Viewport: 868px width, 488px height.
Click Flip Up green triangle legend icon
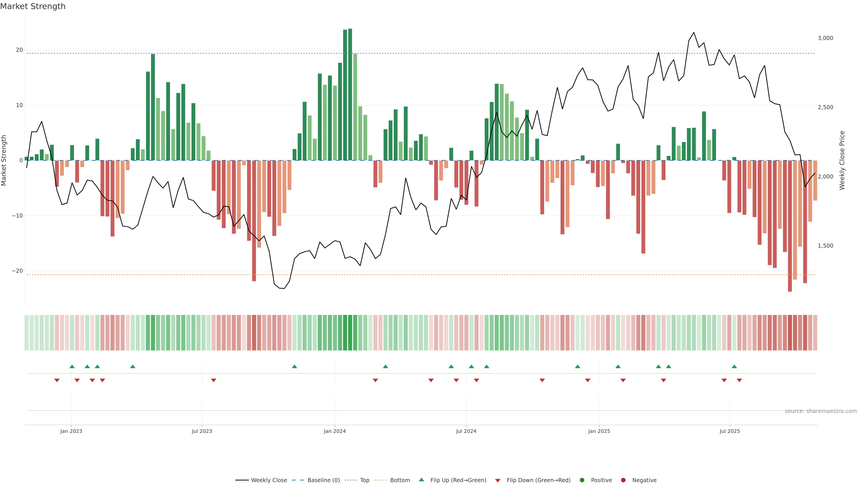pos(421,480)
